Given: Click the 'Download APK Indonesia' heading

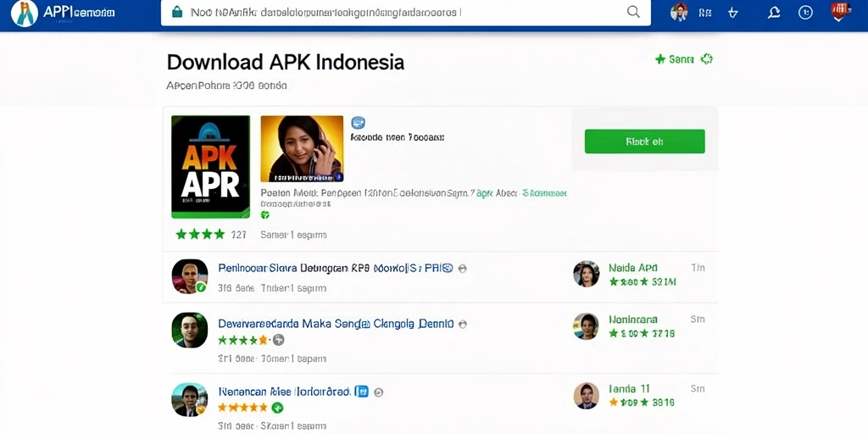Looking at the screenshot, I should pos(286,62).
